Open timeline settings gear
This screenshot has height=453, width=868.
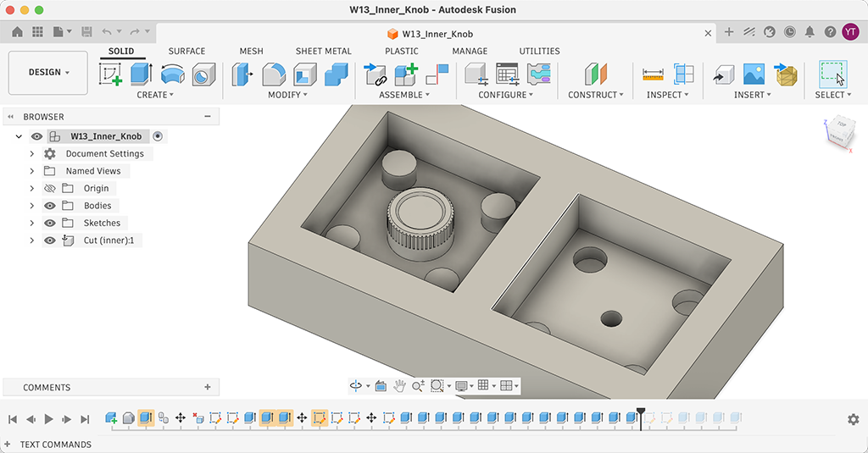pos(853,418)
